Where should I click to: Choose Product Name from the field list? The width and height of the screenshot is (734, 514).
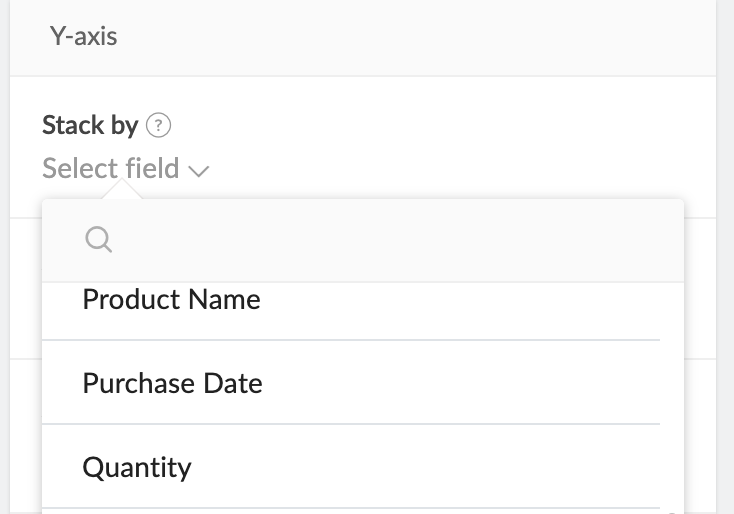click(x=171, y=300)
